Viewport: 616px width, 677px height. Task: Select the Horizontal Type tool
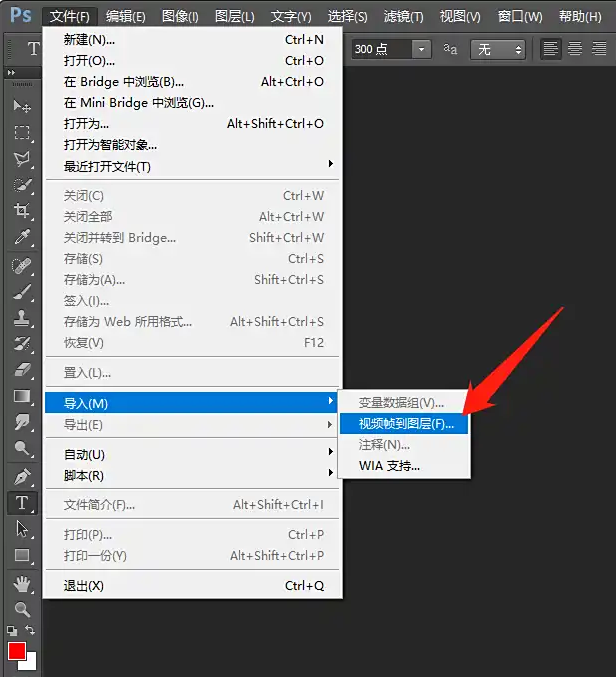coord(22,502)
